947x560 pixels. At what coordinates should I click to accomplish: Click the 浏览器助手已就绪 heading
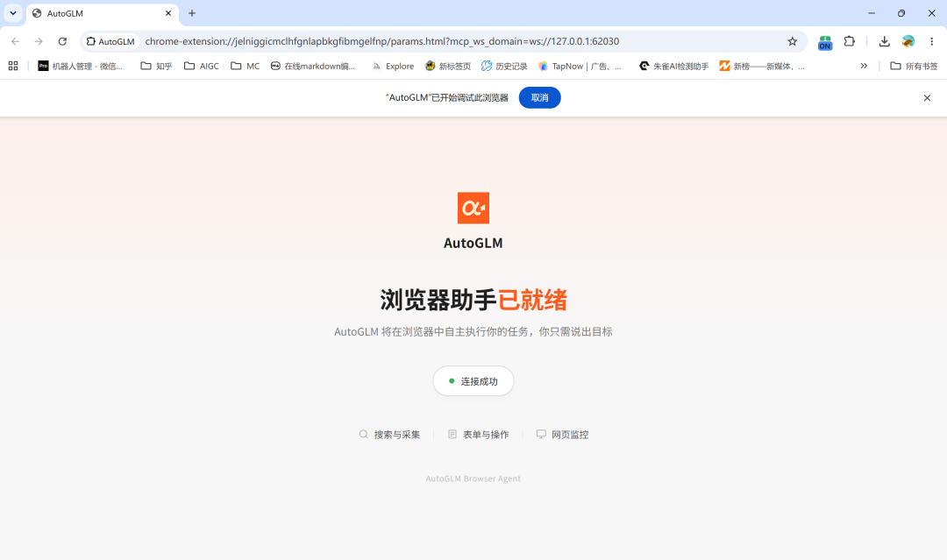pyautogui.click(x=473, y=300)
